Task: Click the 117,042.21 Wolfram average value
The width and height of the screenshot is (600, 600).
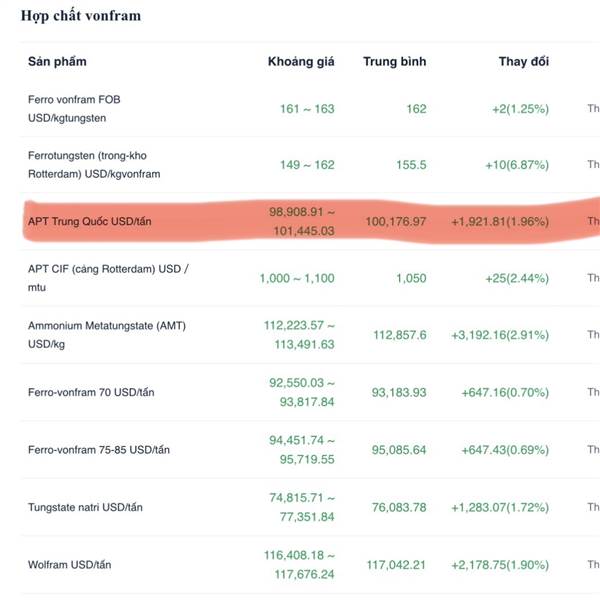Action: point(398,565)
